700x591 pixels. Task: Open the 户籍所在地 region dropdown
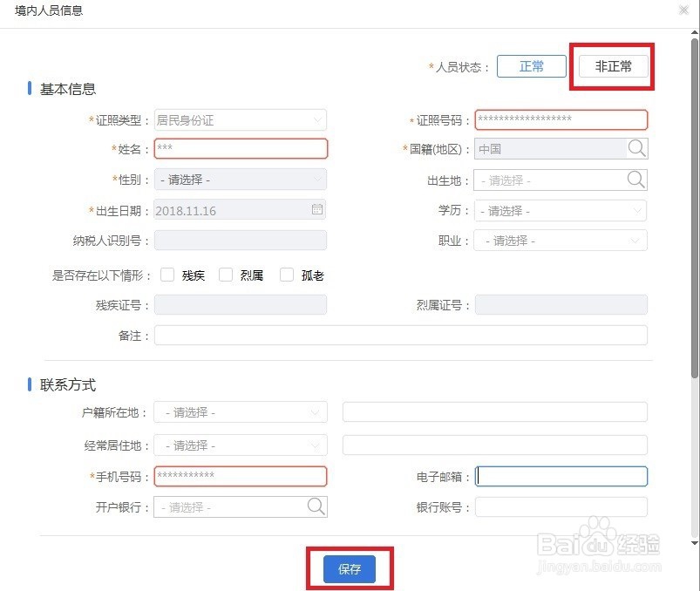click(241, 412)
